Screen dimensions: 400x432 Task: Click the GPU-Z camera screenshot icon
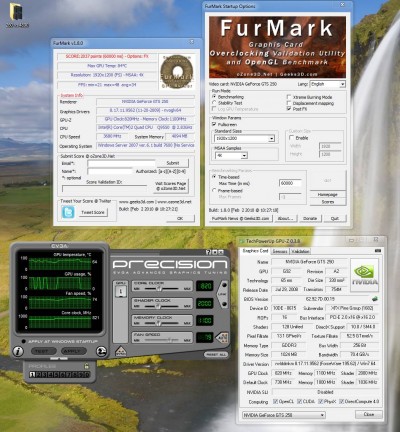pos(378,251)
